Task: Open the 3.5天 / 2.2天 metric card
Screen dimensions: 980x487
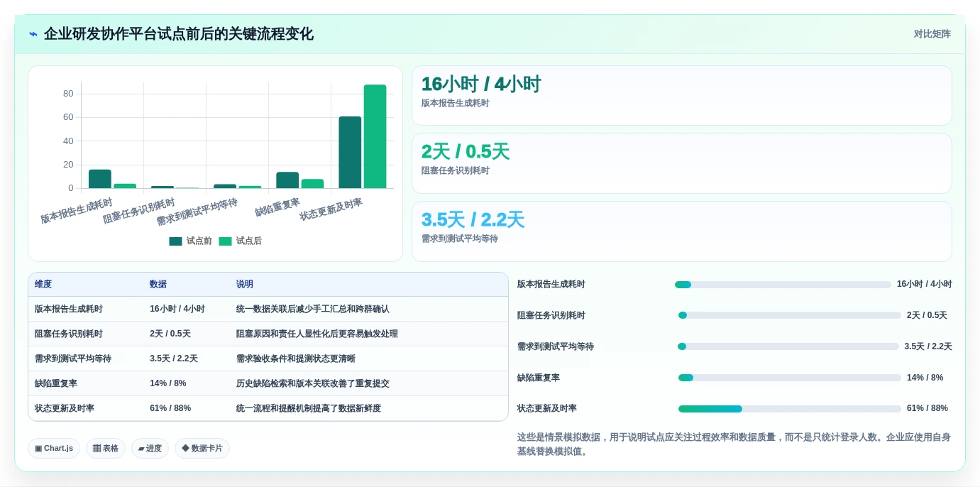Action: pyautogui.click(x=682, y=231)
